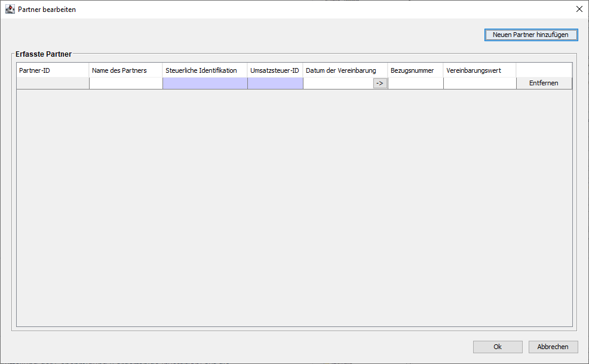Select the Umsatzsteuer-ID column header
This screenshot has width=589, height=364.
(275, 70)
